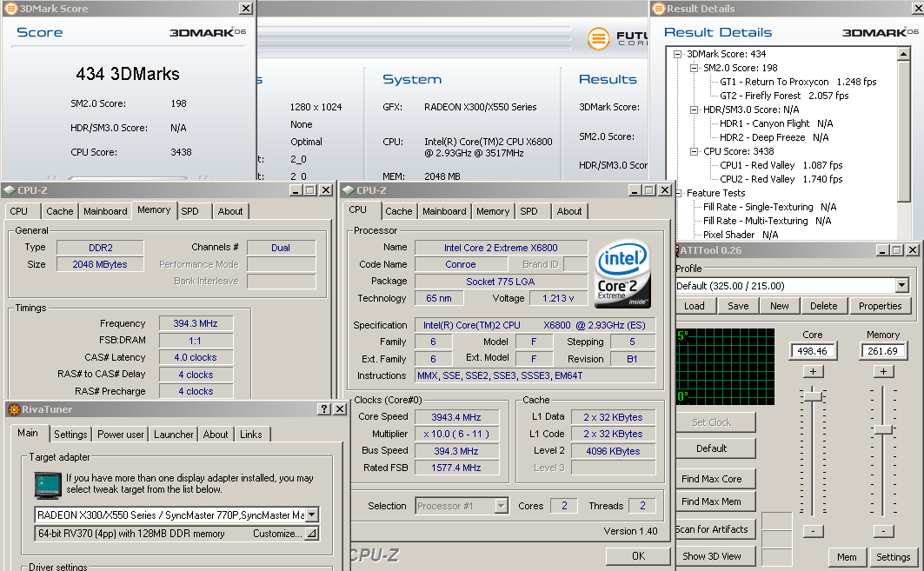Open RivaTuner Launcher tab
Image resolution: width=924 pixels, height=571 pixels.
pos(173,435)
